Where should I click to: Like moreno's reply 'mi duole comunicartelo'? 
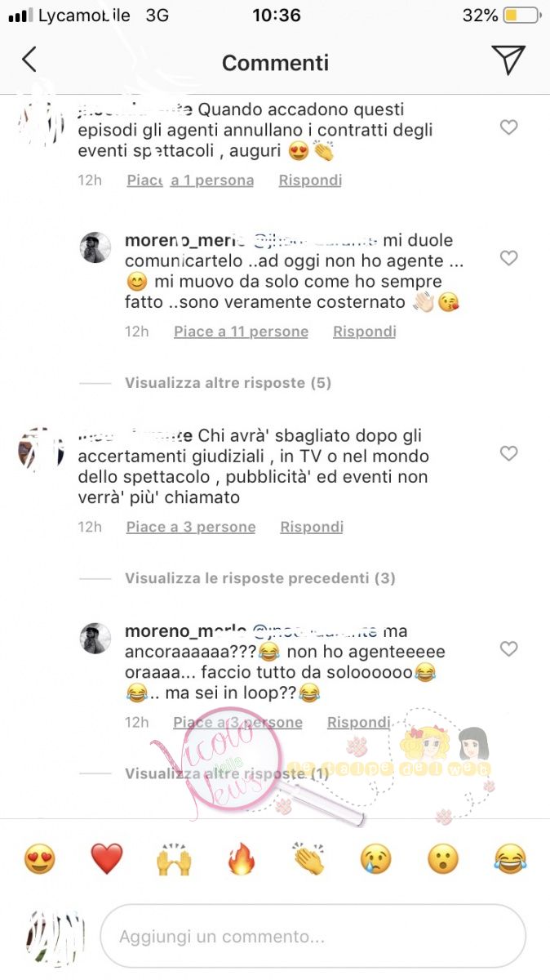point(508,258)
